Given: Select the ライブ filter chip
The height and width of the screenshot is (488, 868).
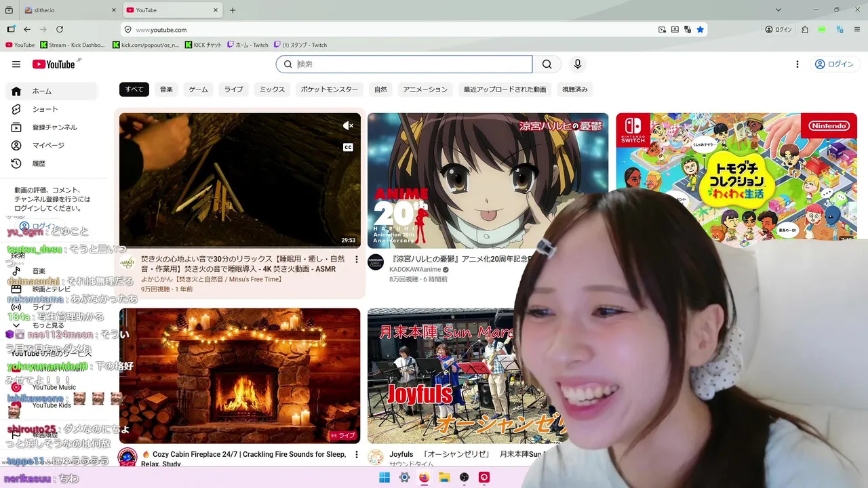Looking at the screenshot, I should [234, 89].
